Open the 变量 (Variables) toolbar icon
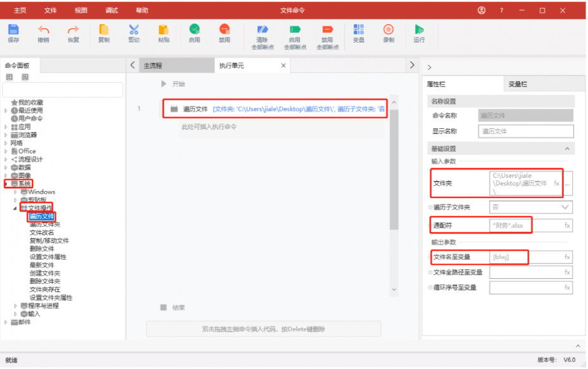Screen dimensions: 588x369 [x=359, y=30]
